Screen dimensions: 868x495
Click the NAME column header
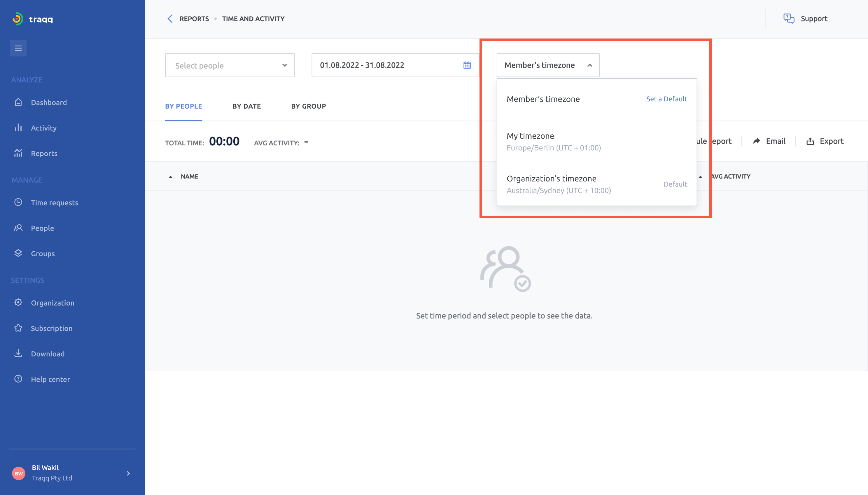(189, 177)
